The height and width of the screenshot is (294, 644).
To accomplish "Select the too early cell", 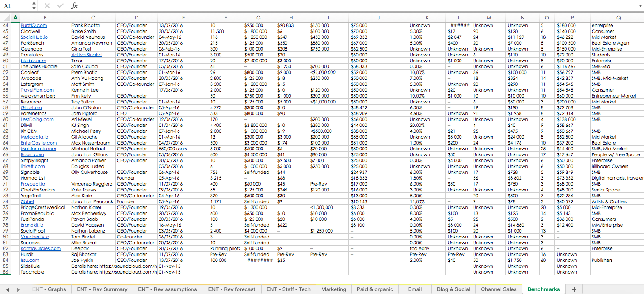I will (x=427, y=249).
